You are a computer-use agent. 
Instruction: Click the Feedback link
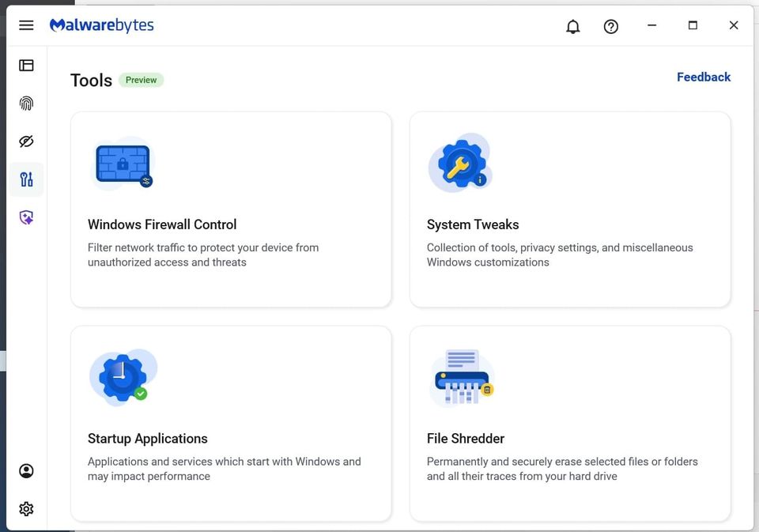tap(703, 77)
